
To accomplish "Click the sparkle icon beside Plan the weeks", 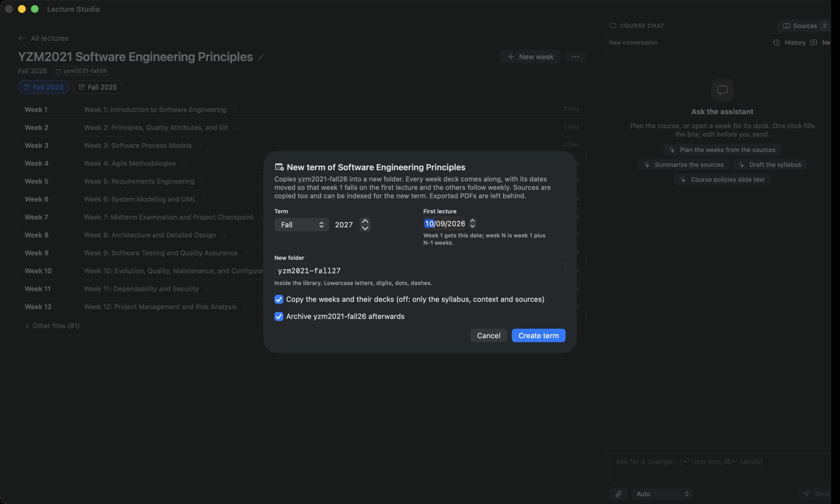I will pos(672,150).
